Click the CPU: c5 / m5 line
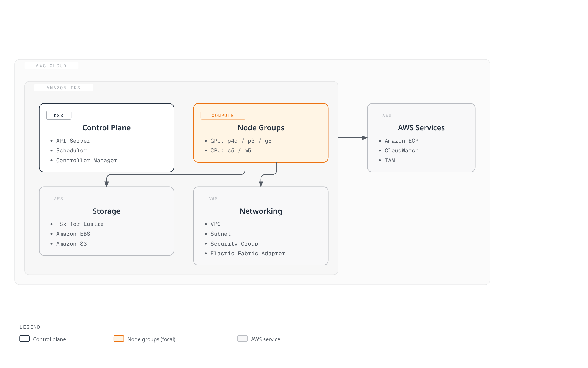The height and width of the screenshot is (368, 588). tap(231, 151)
